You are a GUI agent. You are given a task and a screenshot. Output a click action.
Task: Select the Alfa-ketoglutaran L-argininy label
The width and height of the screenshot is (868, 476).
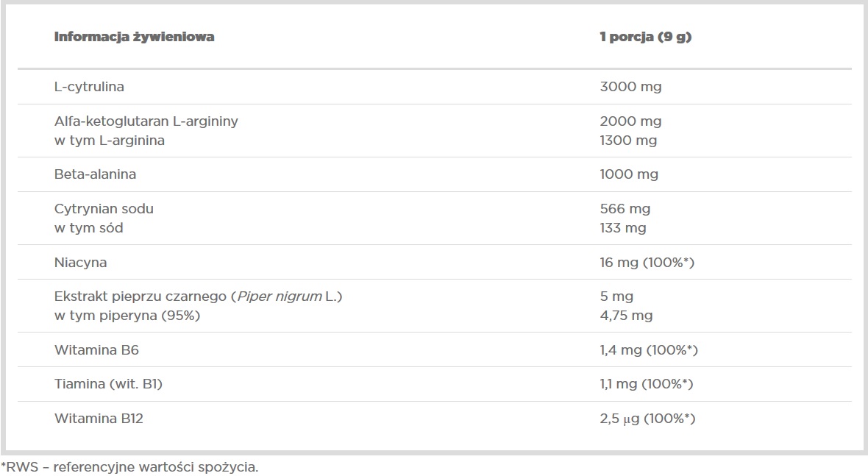pos(146,121)
